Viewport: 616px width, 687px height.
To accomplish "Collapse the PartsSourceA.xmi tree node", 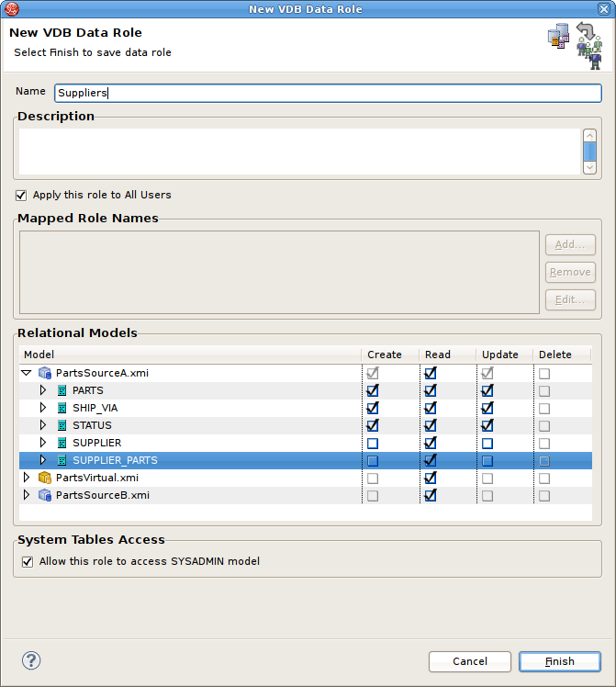I will (26, 373).
